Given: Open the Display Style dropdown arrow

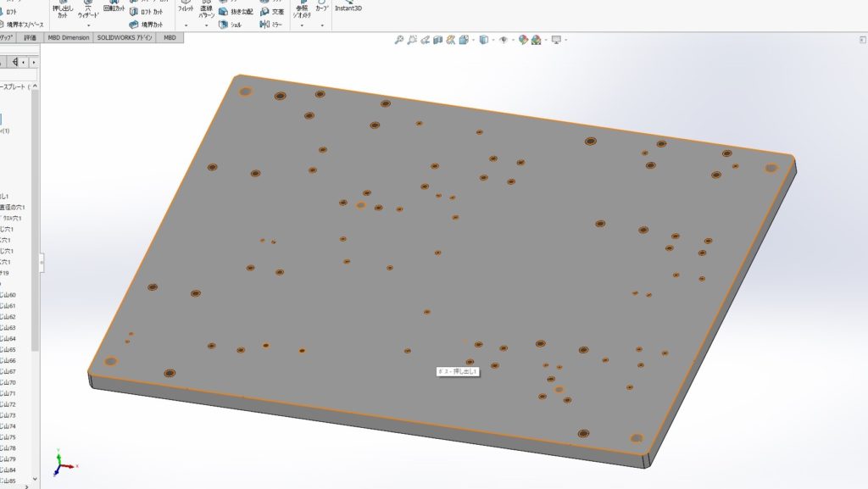Looking at the screenshot, I should [492, 40].
